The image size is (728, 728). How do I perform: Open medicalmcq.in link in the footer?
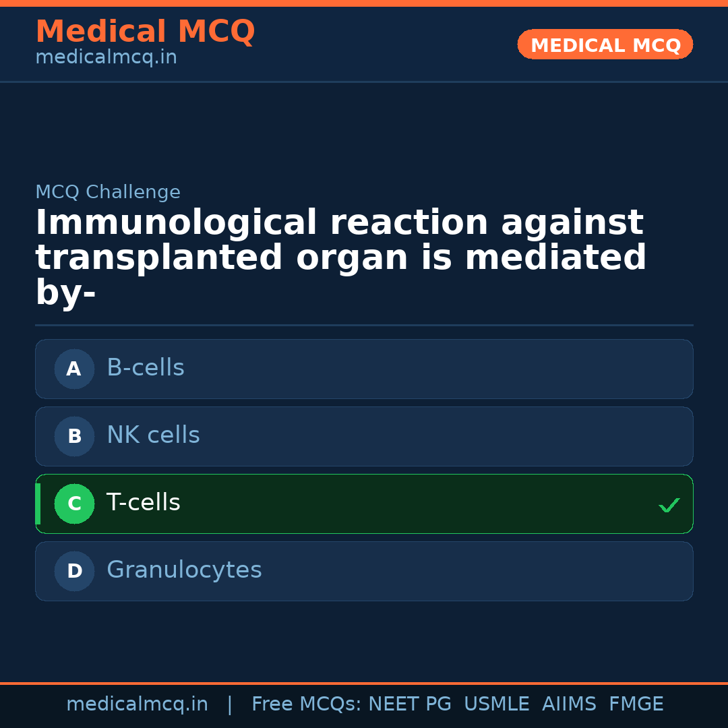(137, 704)
